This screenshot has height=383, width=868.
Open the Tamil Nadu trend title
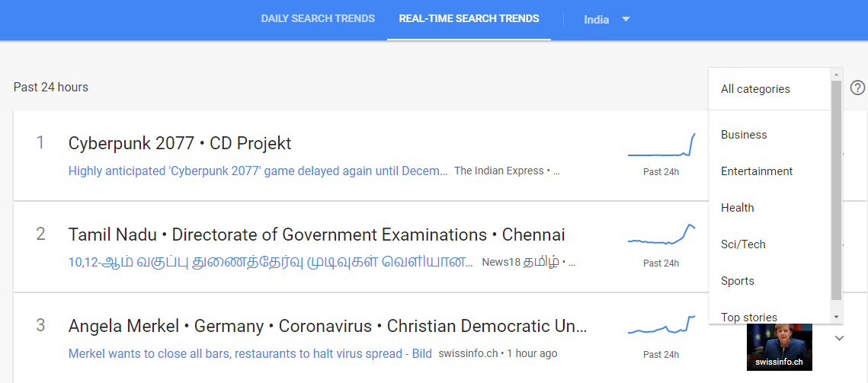317,235
